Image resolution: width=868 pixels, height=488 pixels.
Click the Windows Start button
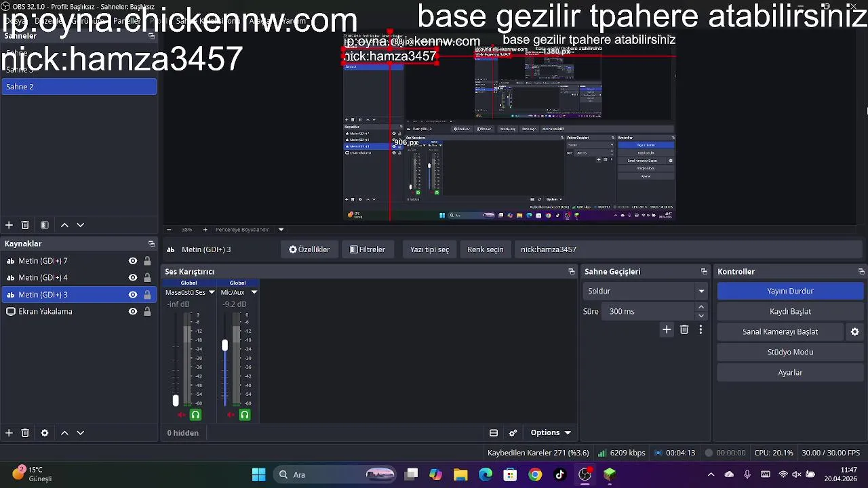click(x=258, y=474)
